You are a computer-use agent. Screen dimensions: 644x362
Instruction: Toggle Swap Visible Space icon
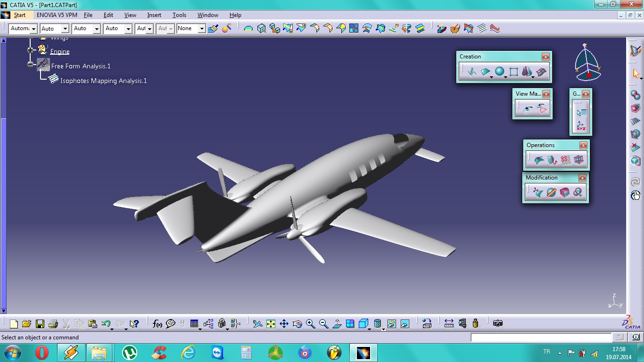pyautogui.click(x=405, y=324)
